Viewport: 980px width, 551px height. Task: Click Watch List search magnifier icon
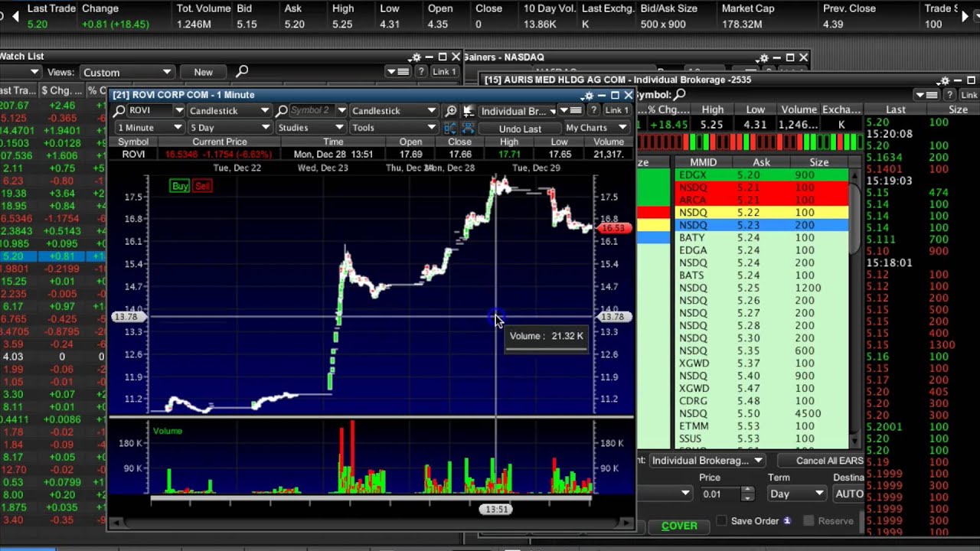pos(242,71)
